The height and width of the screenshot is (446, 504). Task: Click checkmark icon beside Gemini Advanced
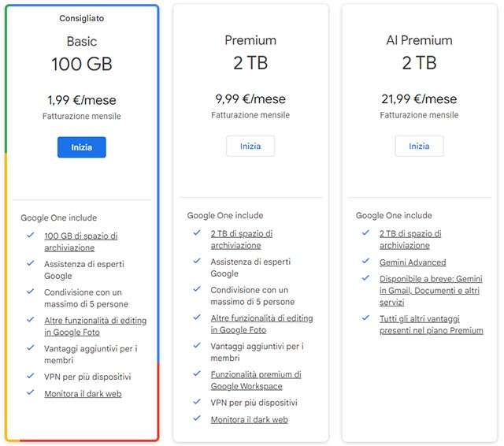(365, 261)
